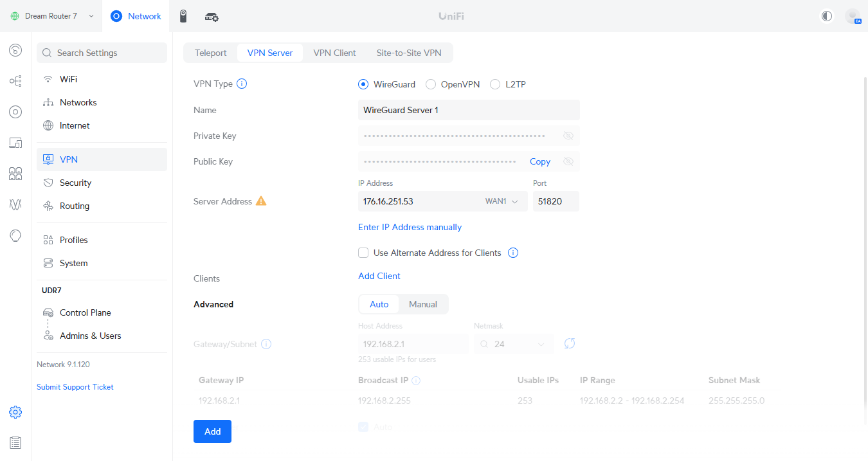Open Networks settings

(102, 102)
